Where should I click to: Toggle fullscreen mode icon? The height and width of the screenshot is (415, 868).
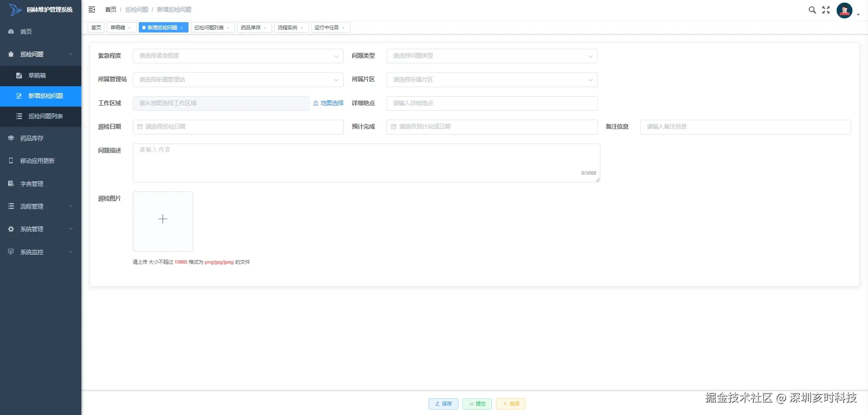click(x=826, y=10)
